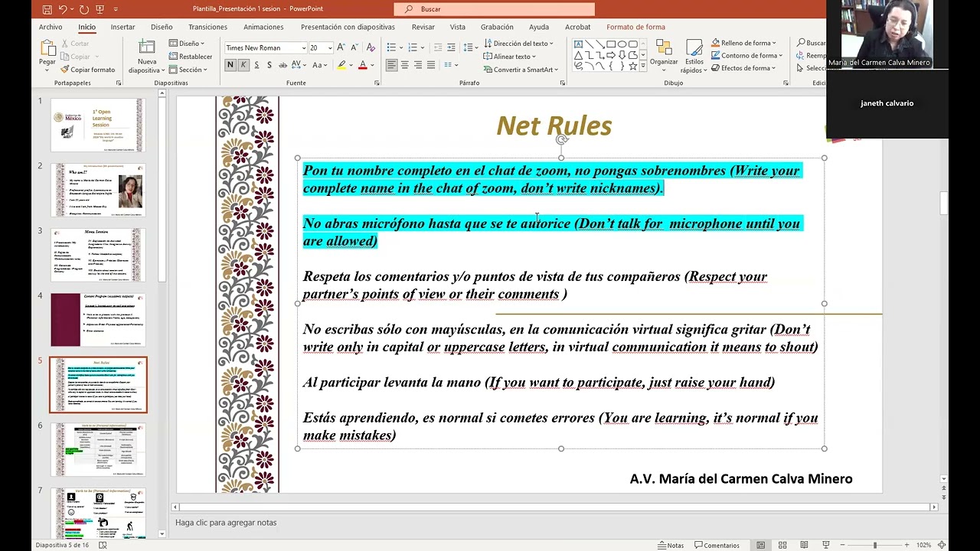
Task: Switch to Formato de forma tab
Action: (x=635, y=27)
